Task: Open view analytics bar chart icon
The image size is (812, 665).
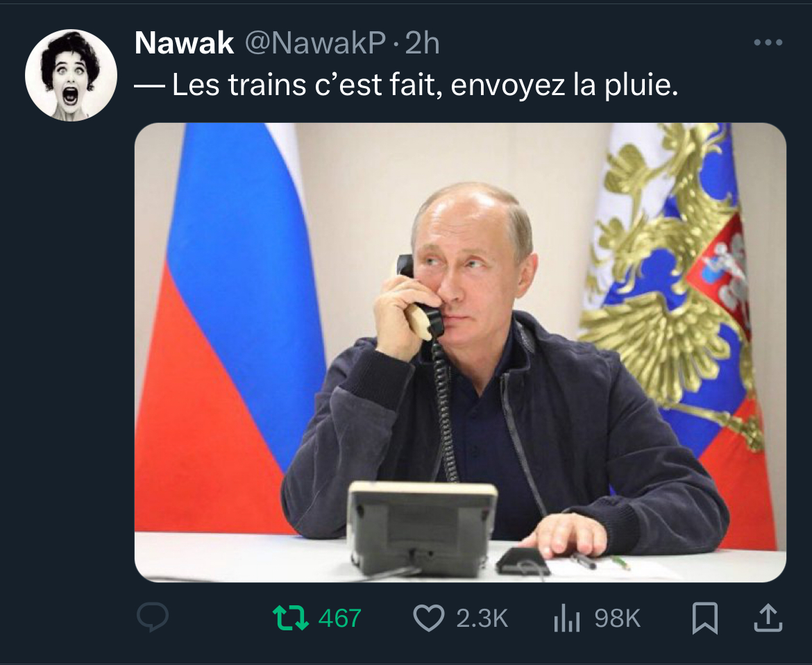Action: (566, 618)
